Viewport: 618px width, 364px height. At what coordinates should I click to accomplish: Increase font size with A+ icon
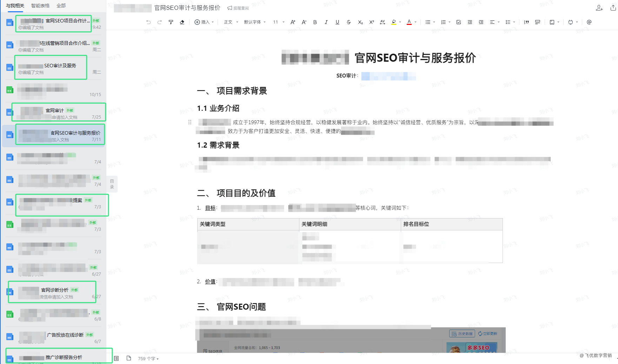click(x=293, y=22)
